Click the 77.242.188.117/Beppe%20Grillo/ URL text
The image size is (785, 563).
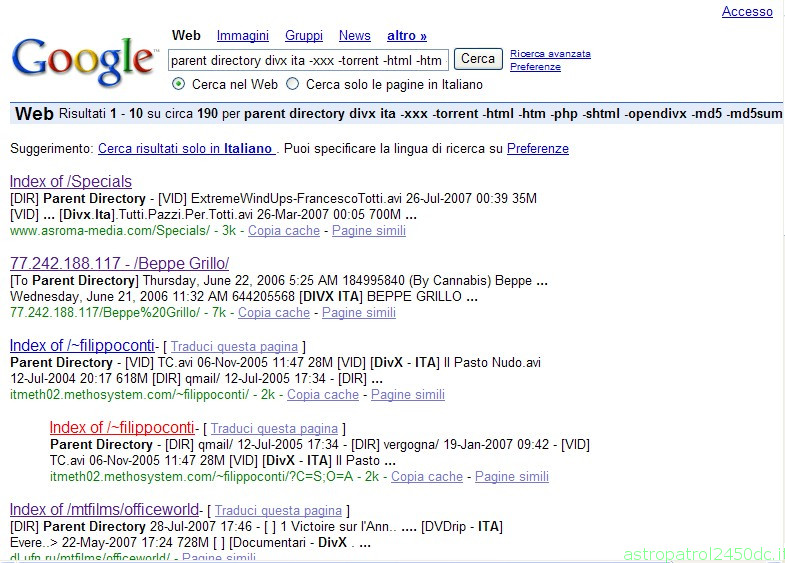[105, 312]
